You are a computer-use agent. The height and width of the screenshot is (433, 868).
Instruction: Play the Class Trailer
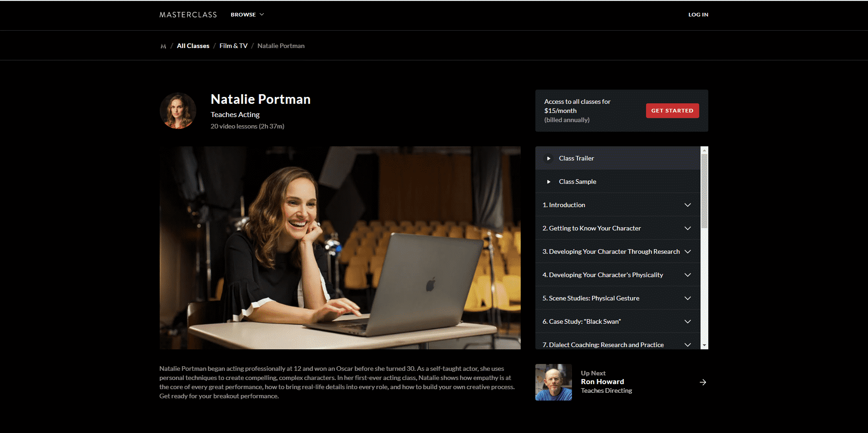pos(618,158)
